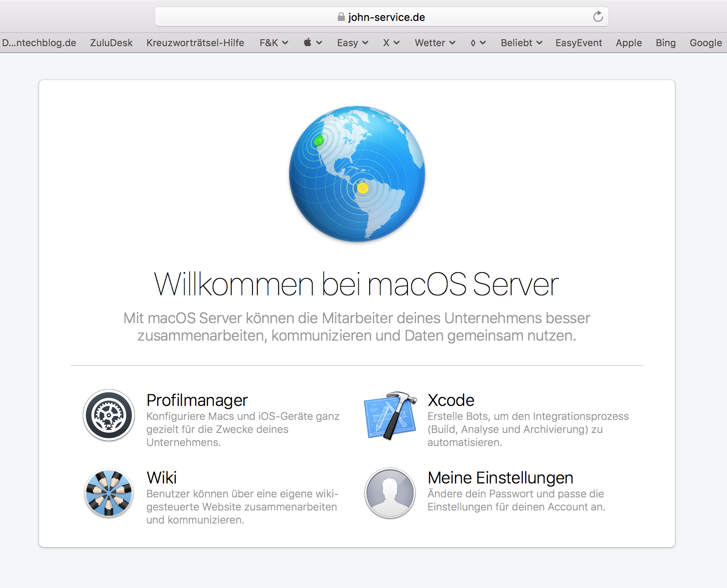Expand the diamond symbol bookmarks folder
727x588 pixels.
point(478,43)
